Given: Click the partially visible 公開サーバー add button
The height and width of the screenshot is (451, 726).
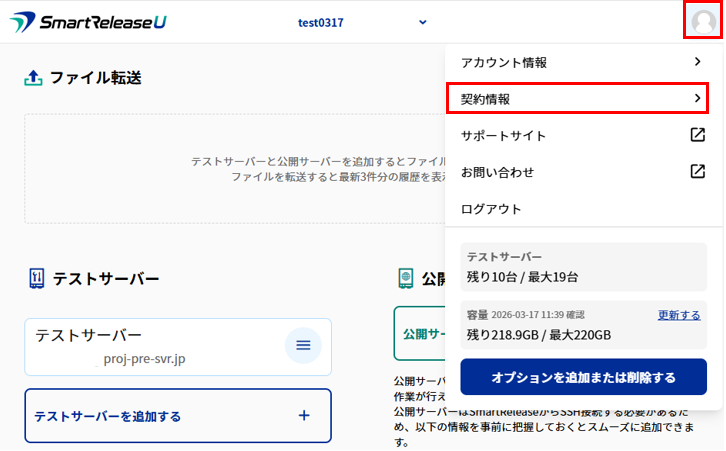Looking at the screenshot, I should tap(419, 333).
